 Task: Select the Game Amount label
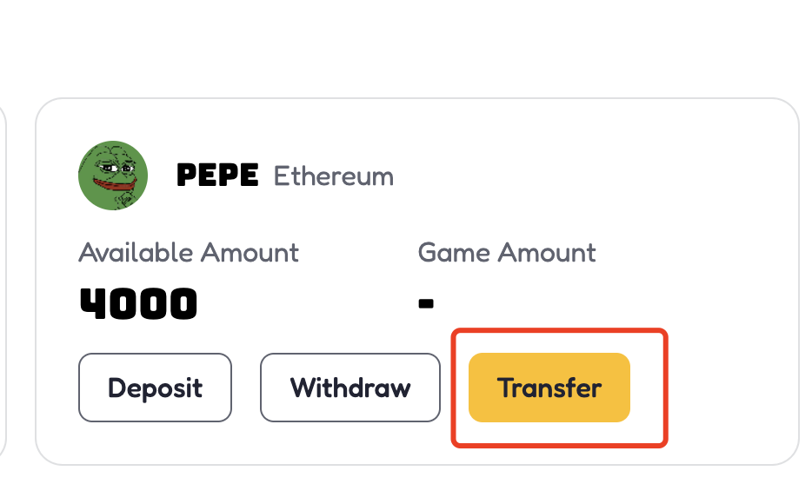507,253
